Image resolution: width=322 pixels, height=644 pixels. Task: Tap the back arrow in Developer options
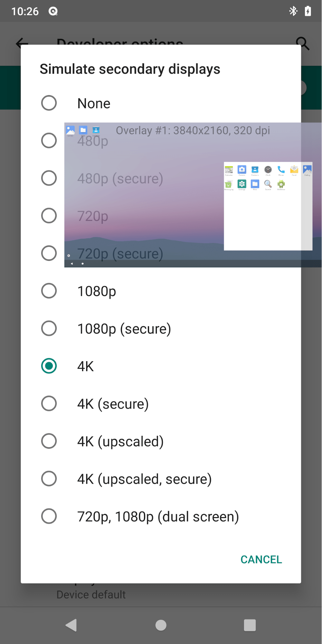pos(21,43)
